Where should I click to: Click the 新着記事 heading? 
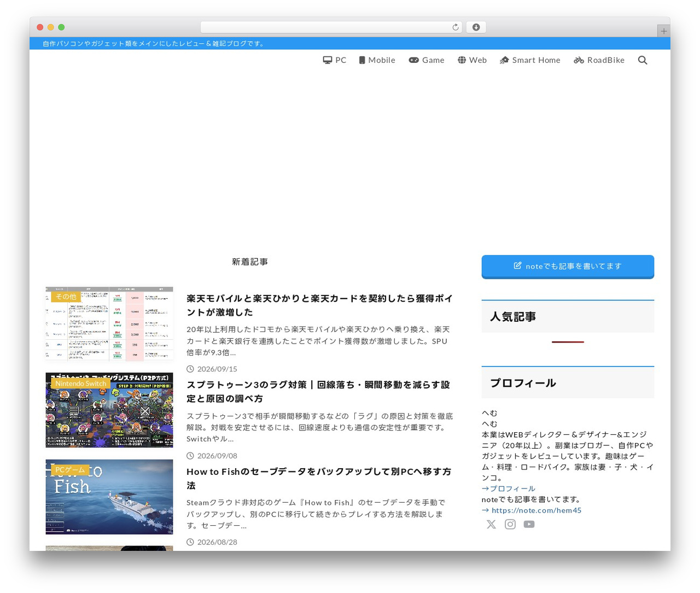click(250, 262)
